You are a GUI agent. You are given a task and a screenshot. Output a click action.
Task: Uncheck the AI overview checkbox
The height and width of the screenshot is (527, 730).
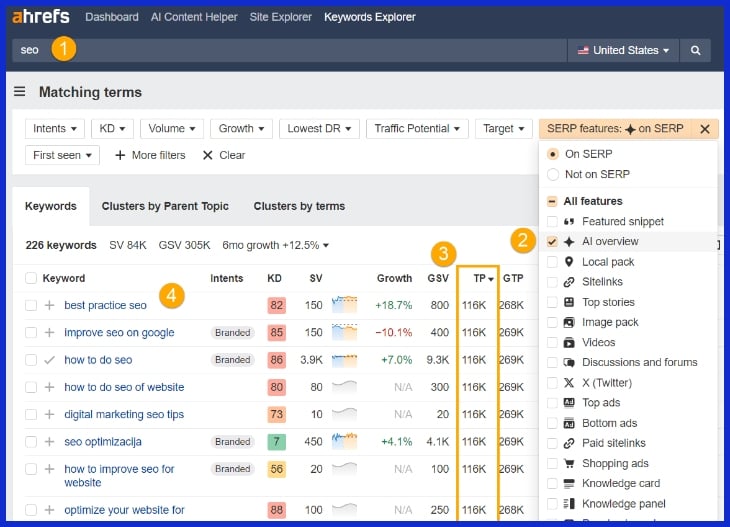[553, 242]
